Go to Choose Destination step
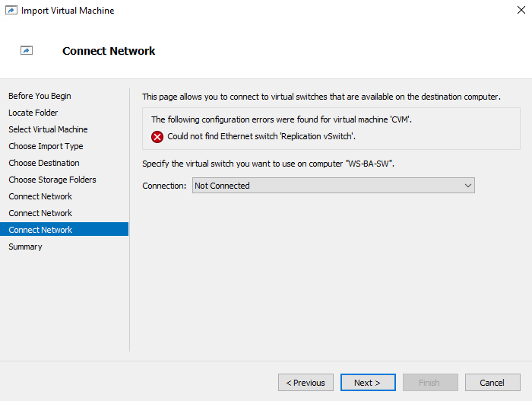The width and height of the screenshot is (532, 401). coord(44,163)
